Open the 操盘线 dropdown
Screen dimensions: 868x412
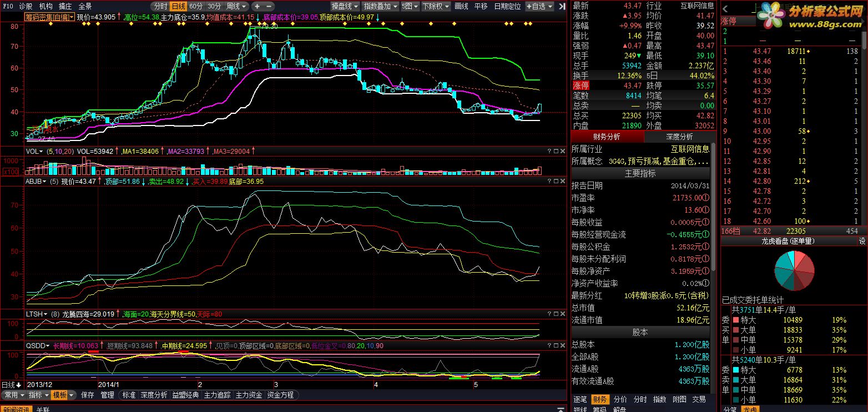coord(345,6)
